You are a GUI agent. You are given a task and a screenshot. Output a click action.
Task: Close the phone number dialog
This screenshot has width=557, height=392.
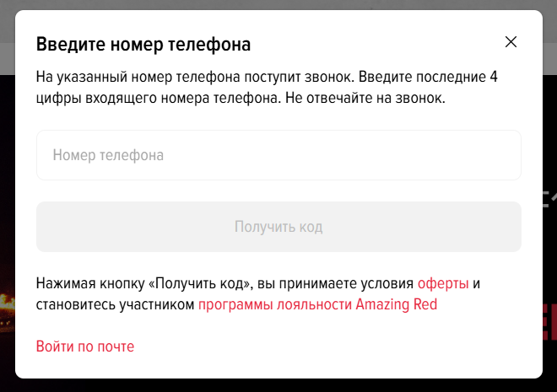pos(511,42)
